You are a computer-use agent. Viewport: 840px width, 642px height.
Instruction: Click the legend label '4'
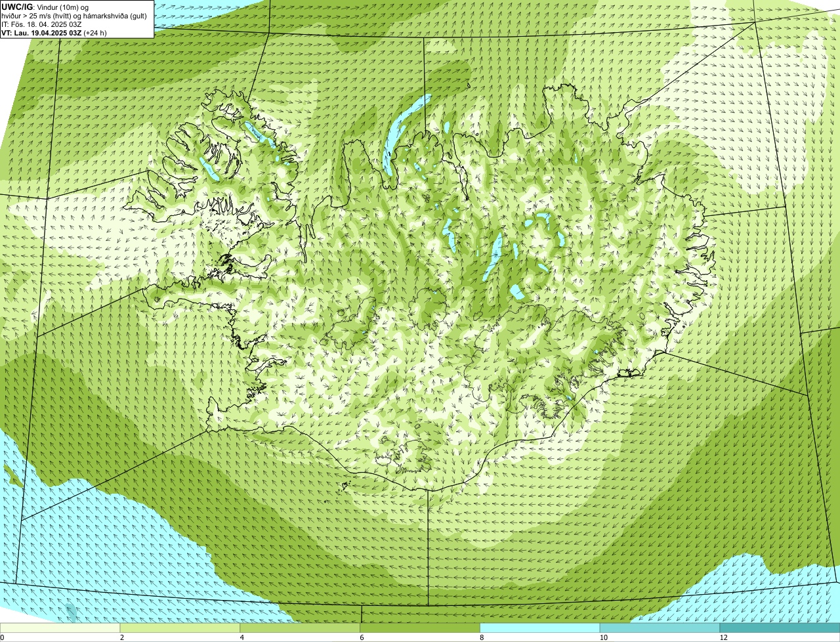[x=241, y=637]
